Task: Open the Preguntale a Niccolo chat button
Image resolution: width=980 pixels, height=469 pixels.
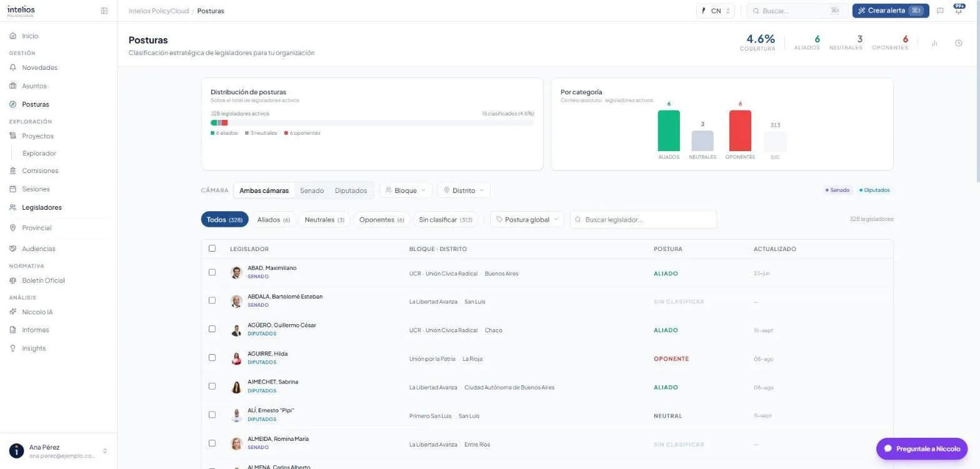Action: click(922, 449)
